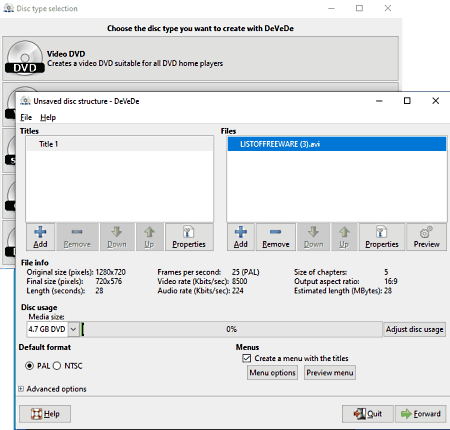
Task: Click Adjust disc usage button
Action: [x=415, y=329]
